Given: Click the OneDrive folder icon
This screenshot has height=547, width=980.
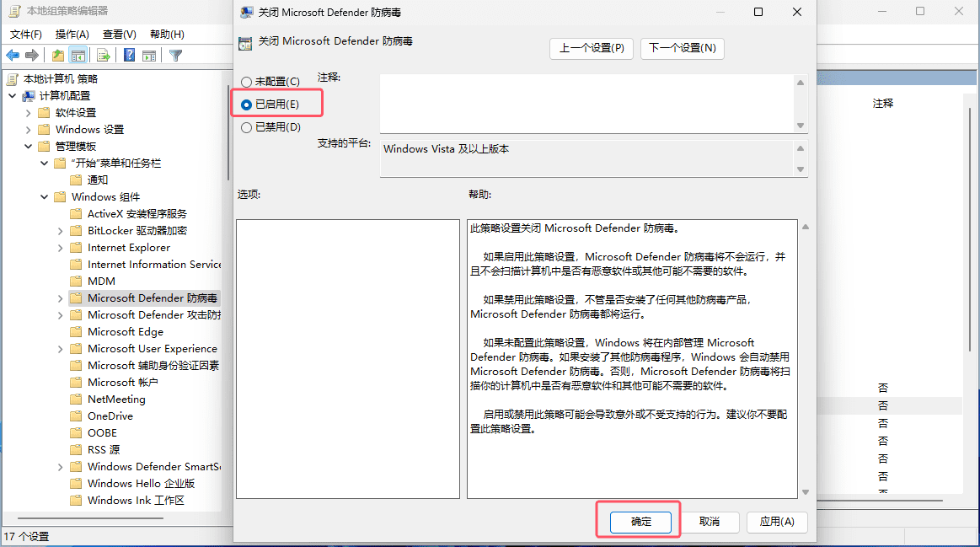Looking at the screenshot, I should (x=76, y=416).
